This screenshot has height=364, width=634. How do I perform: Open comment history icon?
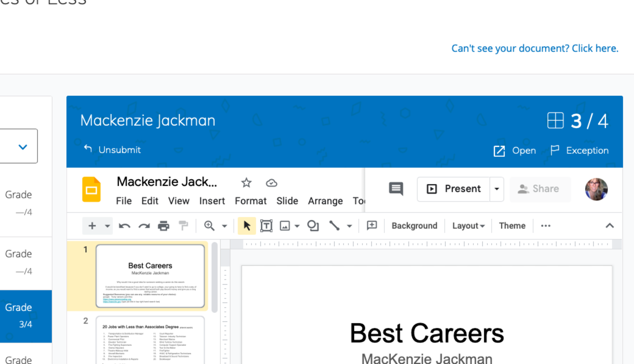[x=396, y=188]
